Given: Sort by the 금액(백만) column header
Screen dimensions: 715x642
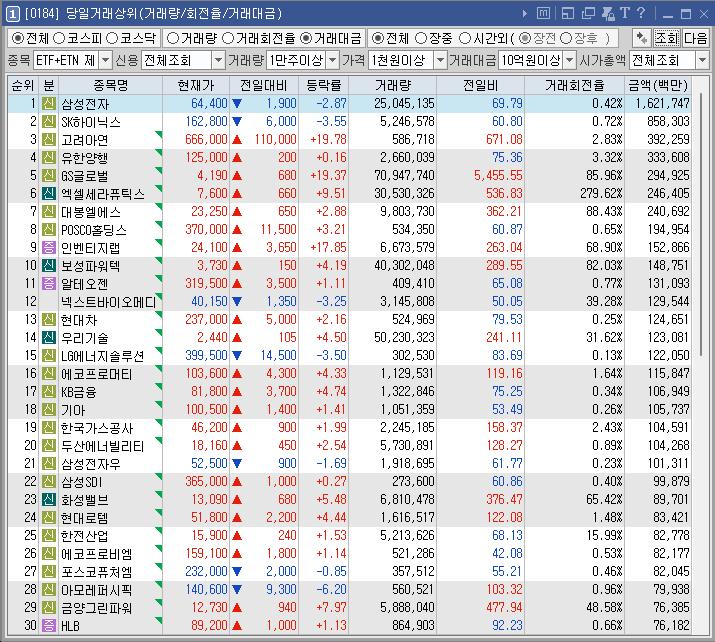Looking at the screenshot, I should 658,85.
